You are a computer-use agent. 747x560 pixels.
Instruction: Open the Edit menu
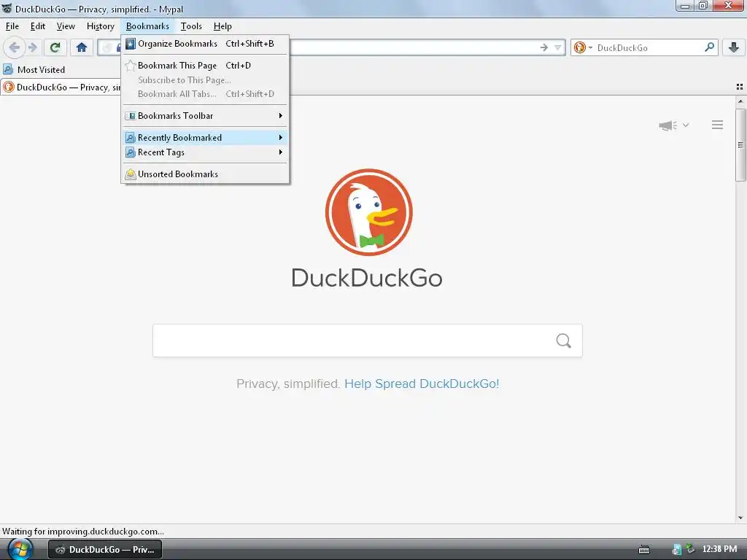(38, 26)
